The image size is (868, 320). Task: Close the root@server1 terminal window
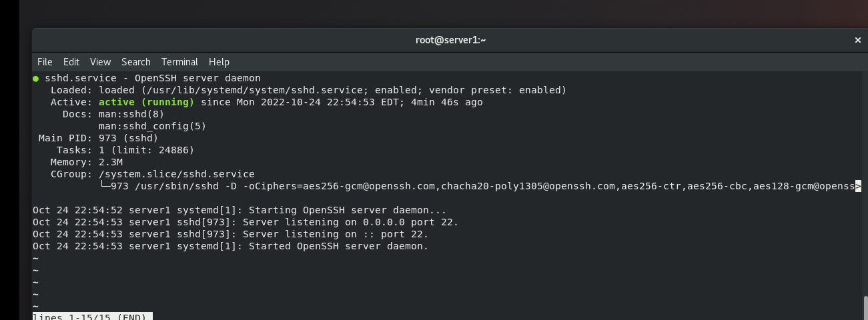pos(858,40)
